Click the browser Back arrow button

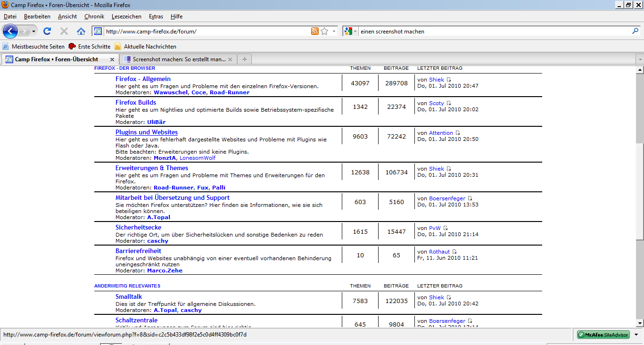tap(10, 32)
